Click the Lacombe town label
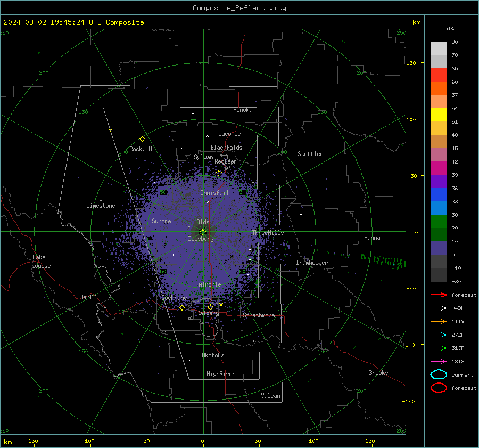The width and height of the screenshot is (479, 448). click(x=229, y=134)
